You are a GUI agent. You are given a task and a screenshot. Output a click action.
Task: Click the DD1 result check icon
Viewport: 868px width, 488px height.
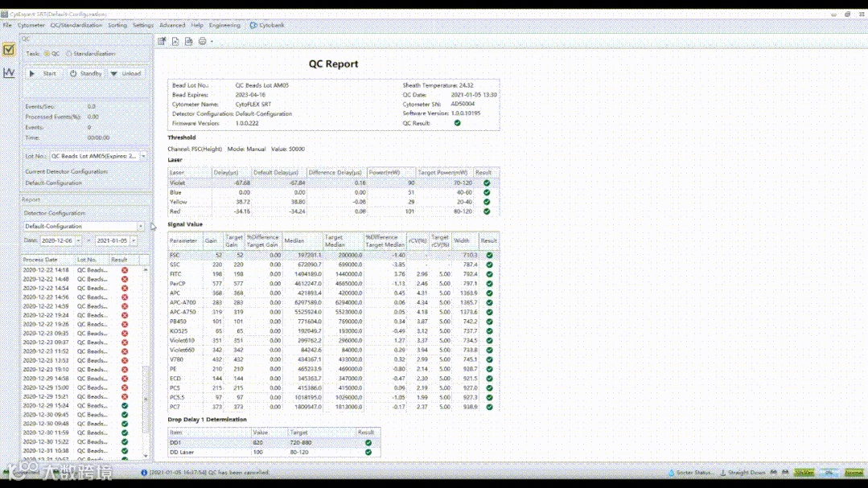[368, 443]
